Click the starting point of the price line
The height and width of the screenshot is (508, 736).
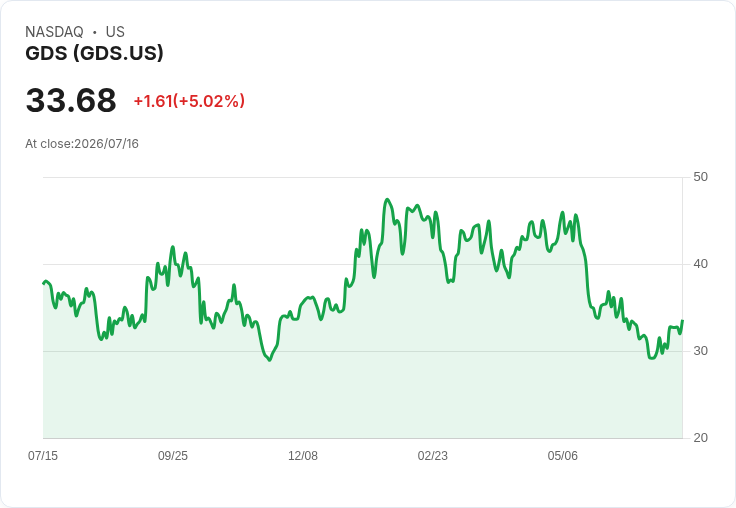click(44, 283)
